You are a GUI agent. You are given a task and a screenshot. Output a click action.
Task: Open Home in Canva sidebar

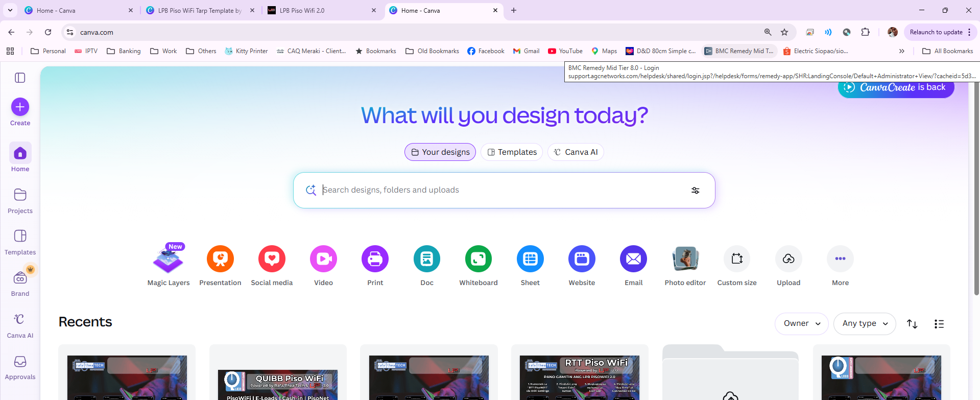click(20, 158)
